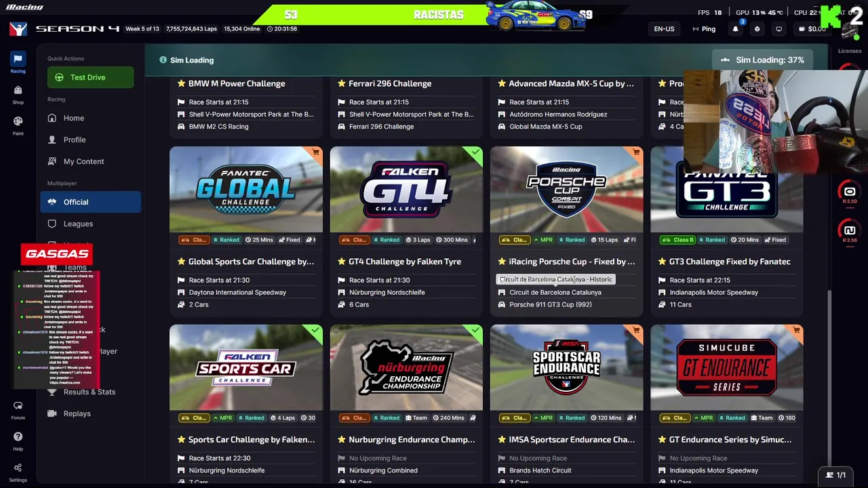
Task: Open the Help icon in the left rail
Action: (x=18, y=441)
